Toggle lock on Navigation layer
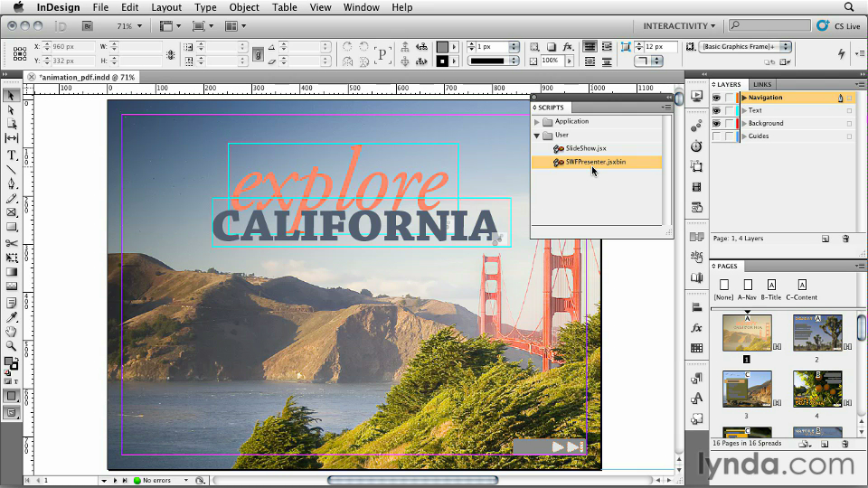Viewport: 868px width, 488px height. [730, 98]
